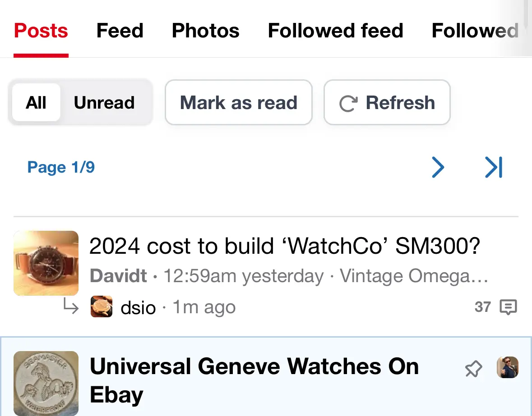Click the Davidt author name
Image resolution: width=532 pixels, height=416 pixels.
pos(118,276)
